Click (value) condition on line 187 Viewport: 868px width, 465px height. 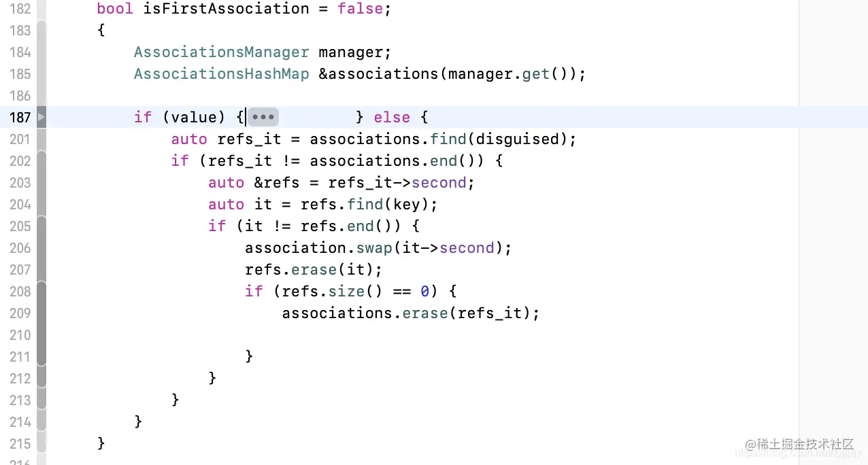tap(194, 118)
